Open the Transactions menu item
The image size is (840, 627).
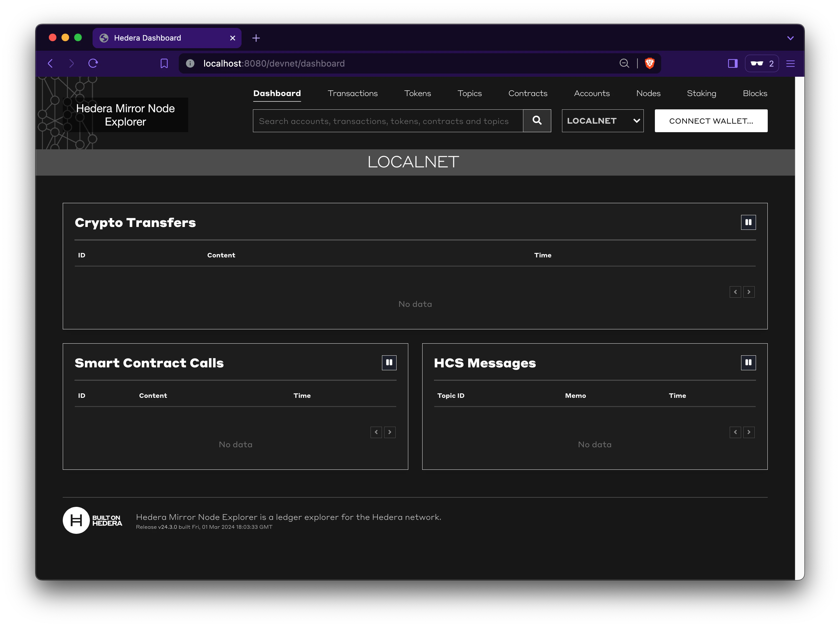click(x=352, y=94)
